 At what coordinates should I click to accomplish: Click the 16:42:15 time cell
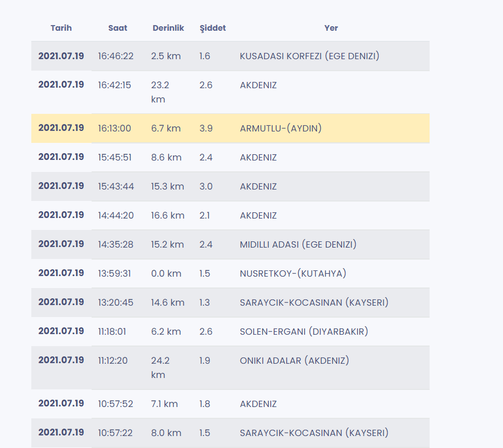point(114,85)
